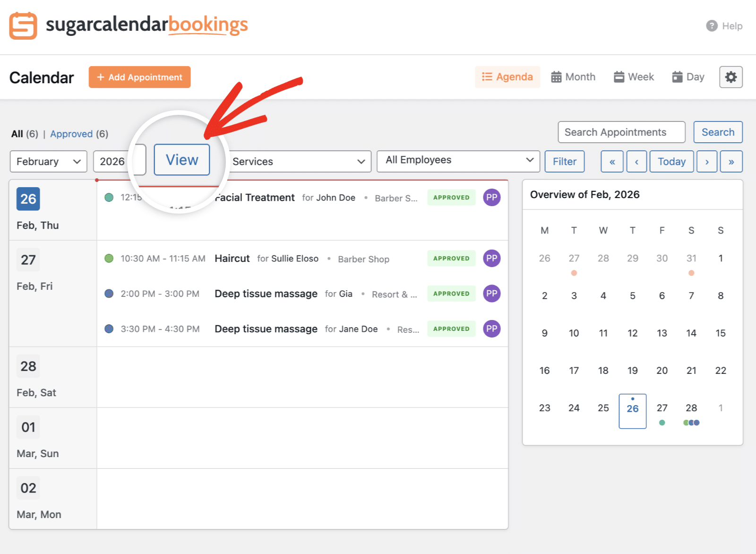Click the Add Appointment button
The height and width of the screenshot is (554, 756).
pyautogui.click(x=139, y=77)
